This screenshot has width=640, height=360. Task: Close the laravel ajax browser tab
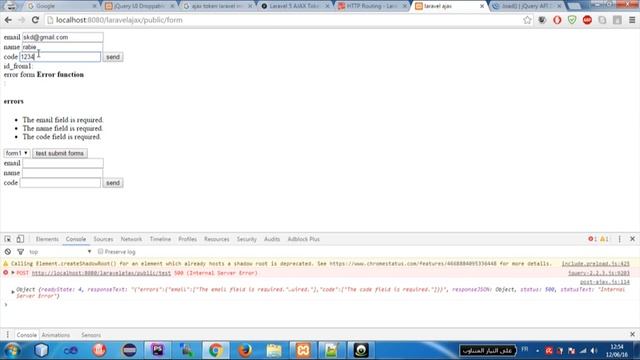tap(482, 6)
